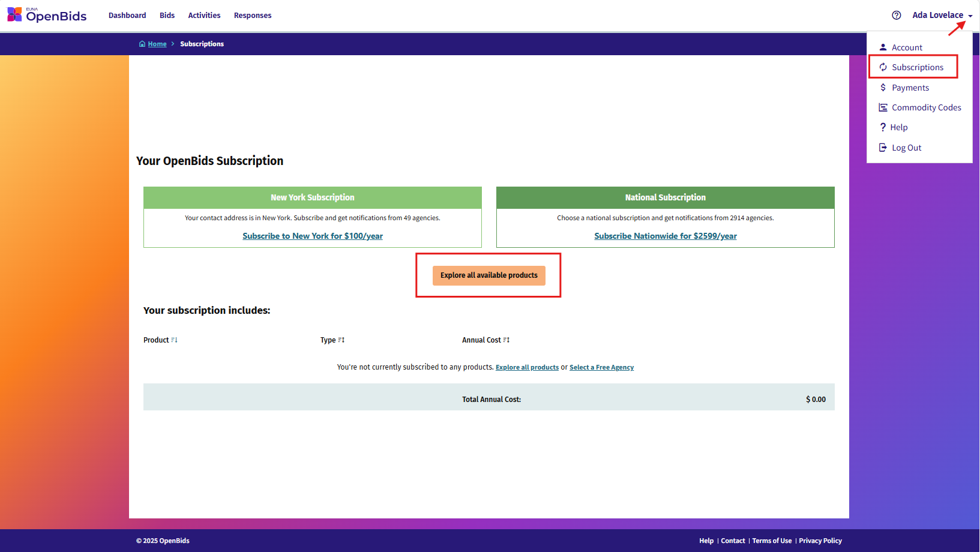980x552 pixels.
Task: Open footer Privacy Policy link
Action: [820, 541]
